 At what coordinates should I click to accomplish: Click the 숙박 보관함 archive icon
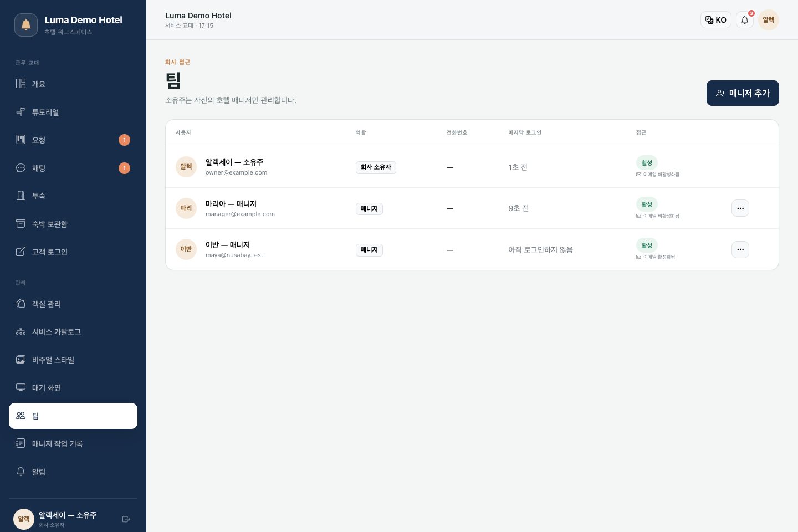21,224
